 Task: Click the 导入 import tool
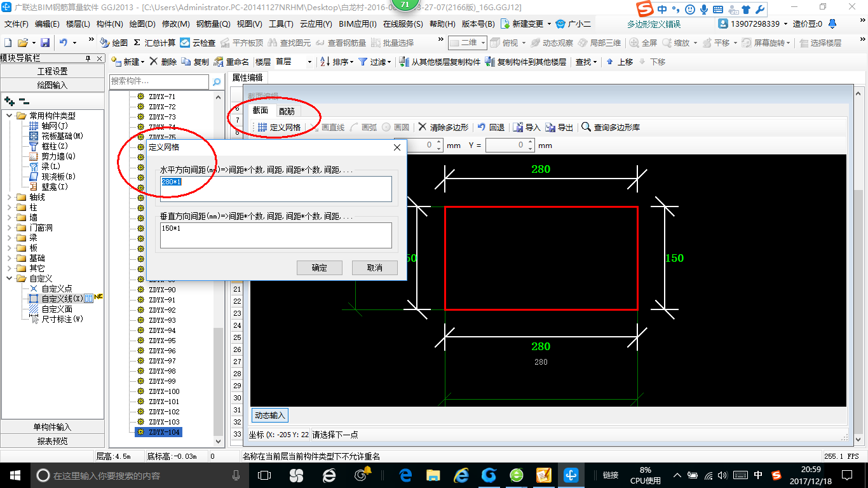[527, 127]
